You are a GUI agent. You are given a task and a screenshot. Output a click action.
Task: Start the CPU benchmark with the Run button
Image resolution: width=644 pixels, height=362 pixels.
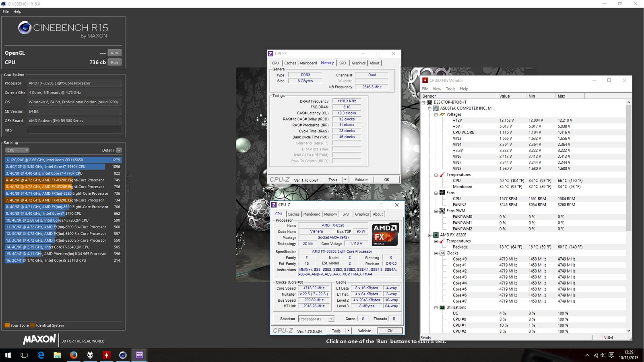pos(114,62)
